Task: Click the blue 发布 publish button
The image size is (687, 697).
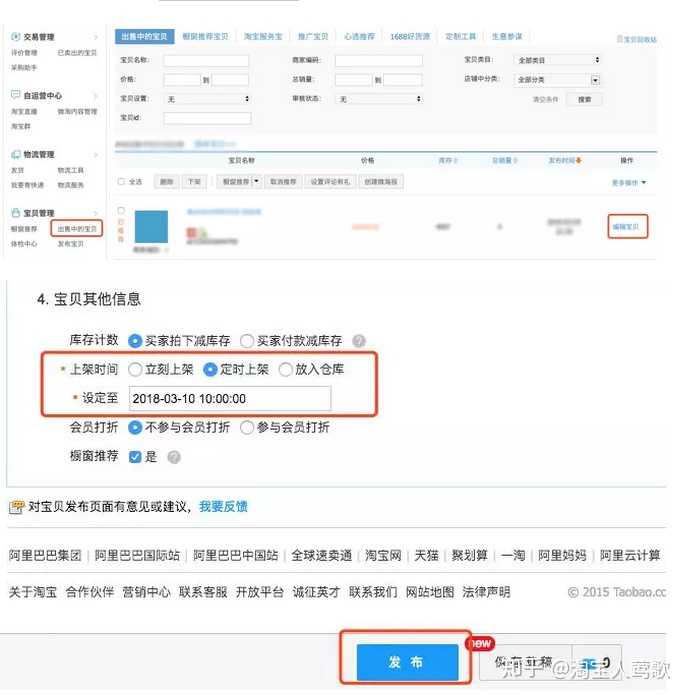Action: (407, 662)
